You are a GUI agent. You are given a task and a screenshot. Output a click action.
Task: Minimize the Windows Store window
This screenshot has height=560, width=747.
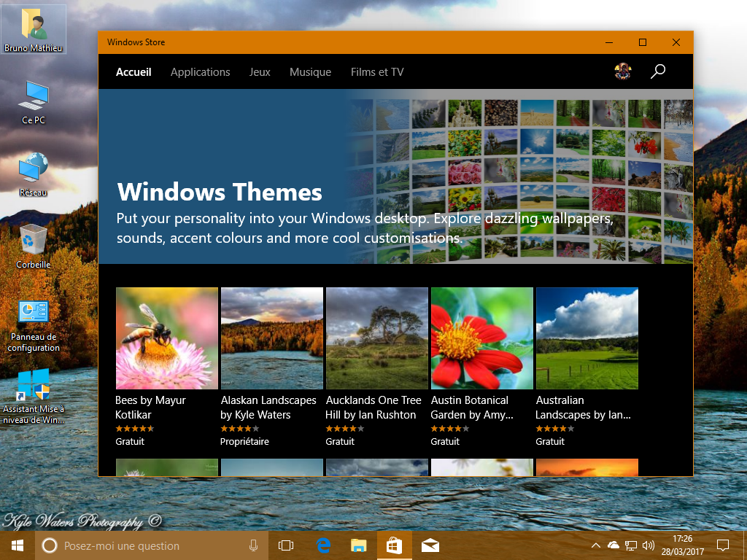point(609,42)
